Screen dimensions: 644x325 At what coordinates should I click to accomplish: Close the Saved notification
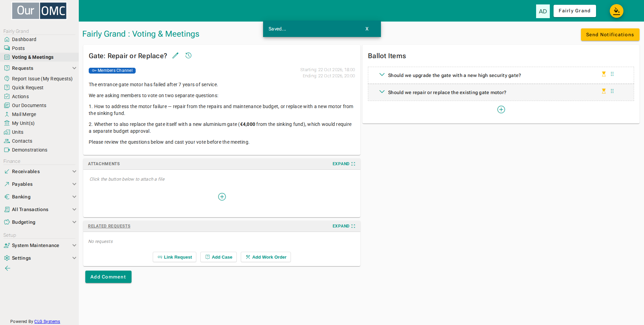[367, 29]
